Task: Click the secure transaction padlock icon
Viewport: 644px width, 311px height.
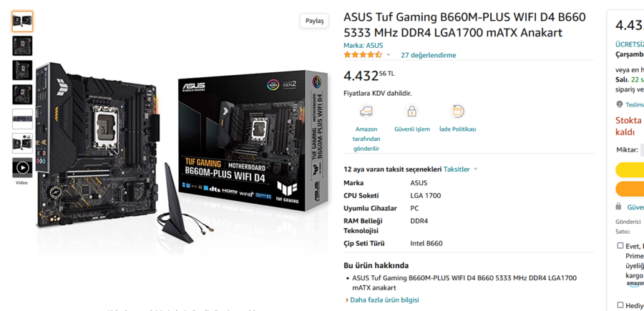Action: point(411,112)
